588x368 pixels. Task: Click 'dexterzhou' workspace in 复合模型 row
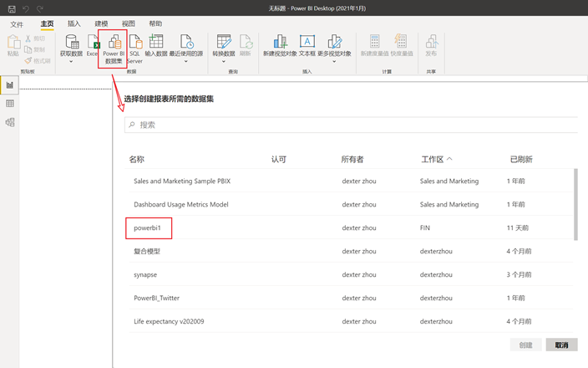[x=436, y=251]
